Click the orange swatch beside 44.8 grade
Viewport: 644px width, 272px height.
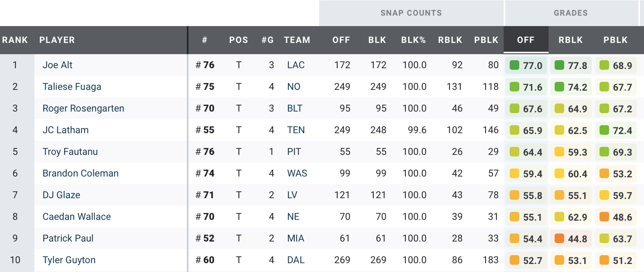[559, 238]
